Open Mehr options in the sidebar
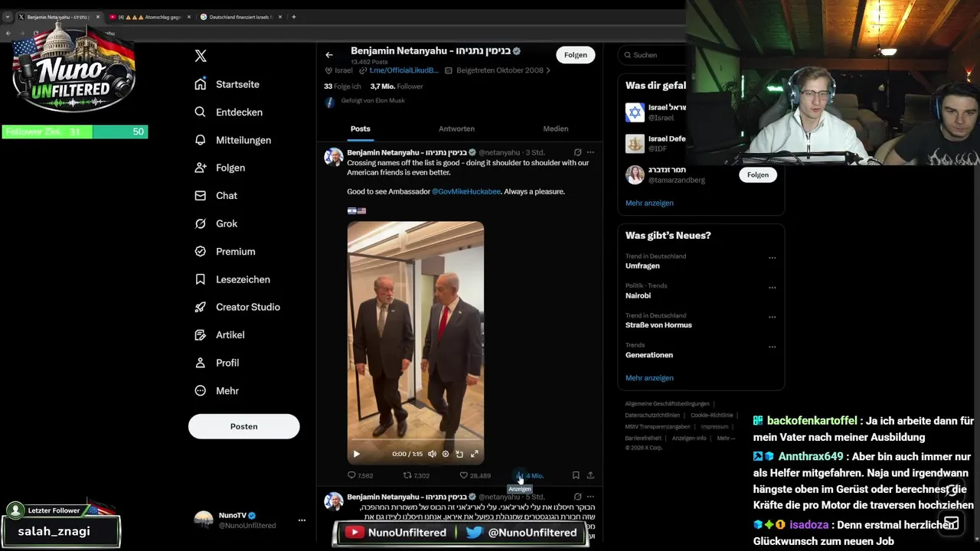 tap(217, 390)
